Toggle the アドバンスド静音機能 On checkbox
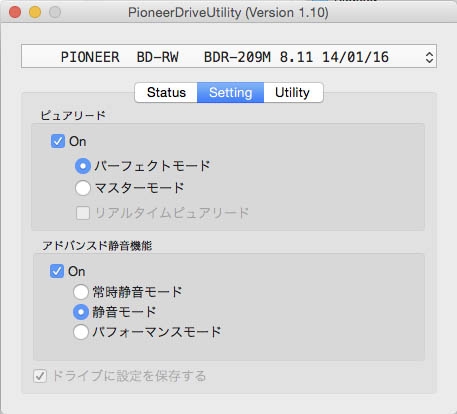Screen dimensions: 457x414 pyautogui.click(x=57, y=271)
